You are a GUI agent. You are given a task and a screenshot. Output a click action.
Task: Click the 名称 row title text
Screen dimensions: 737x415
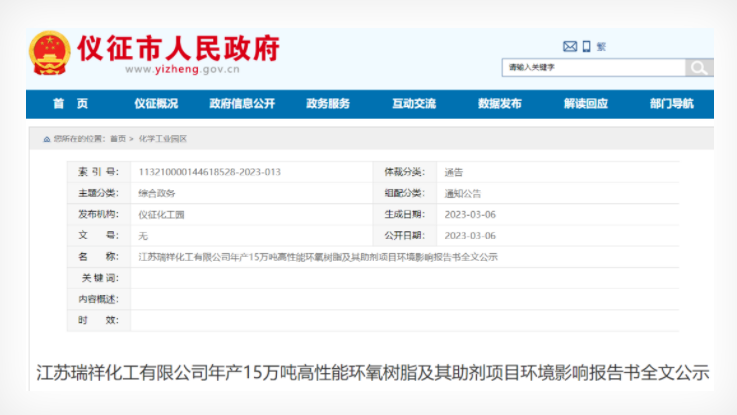(318, 257)
